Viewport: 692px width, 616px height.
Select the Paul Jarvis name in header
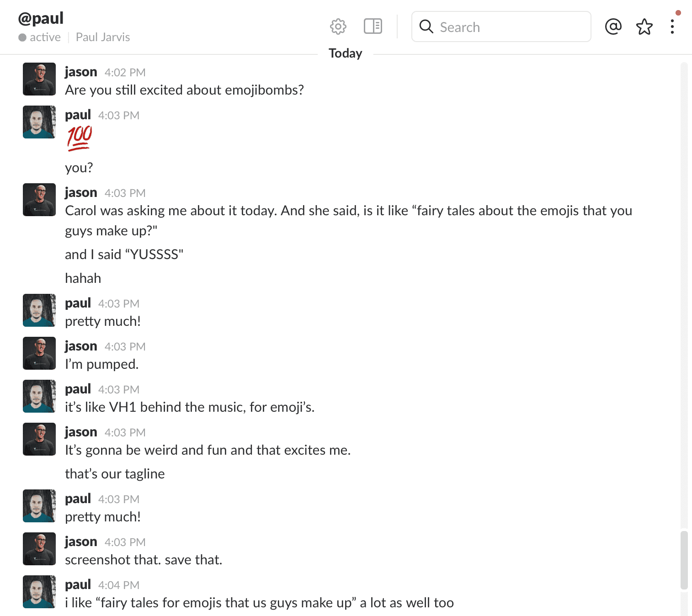point(103,37)
